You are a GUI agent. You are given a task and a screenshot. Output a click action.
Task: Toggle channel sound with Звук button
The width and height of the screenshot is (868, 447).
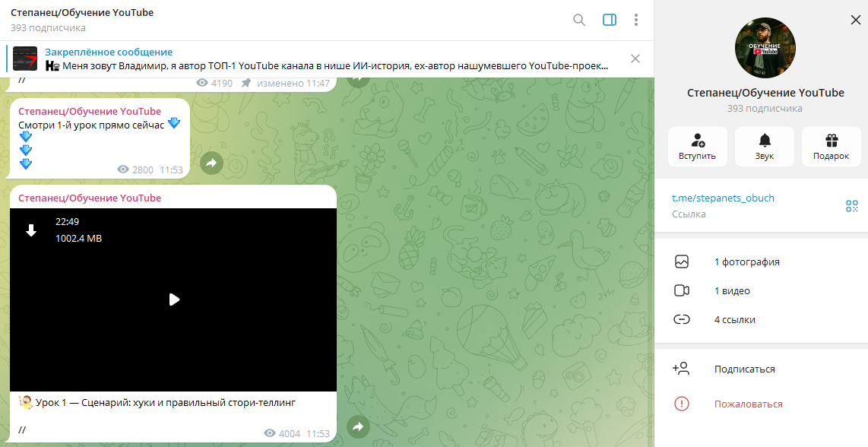point(764,147)
